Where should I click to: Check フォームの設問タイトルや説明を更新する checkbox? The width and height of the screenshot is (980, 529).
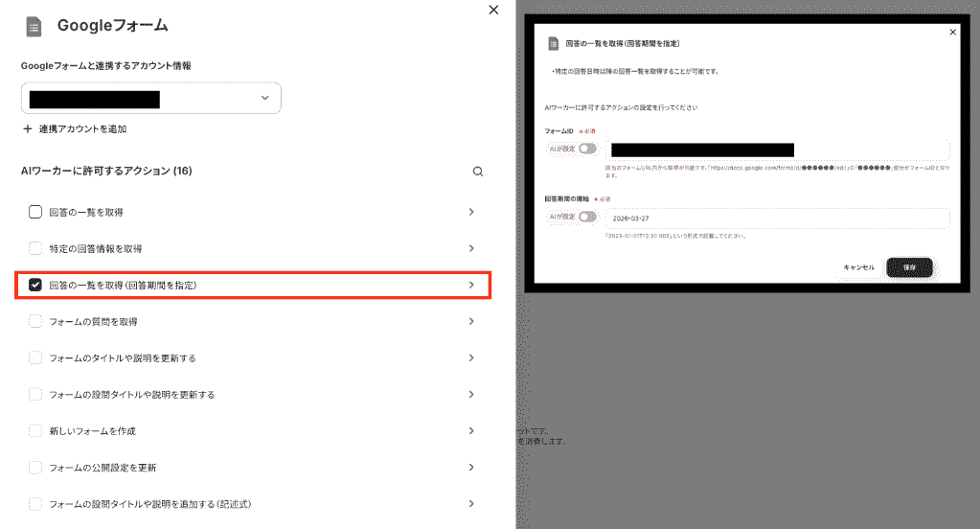point(35,395)
